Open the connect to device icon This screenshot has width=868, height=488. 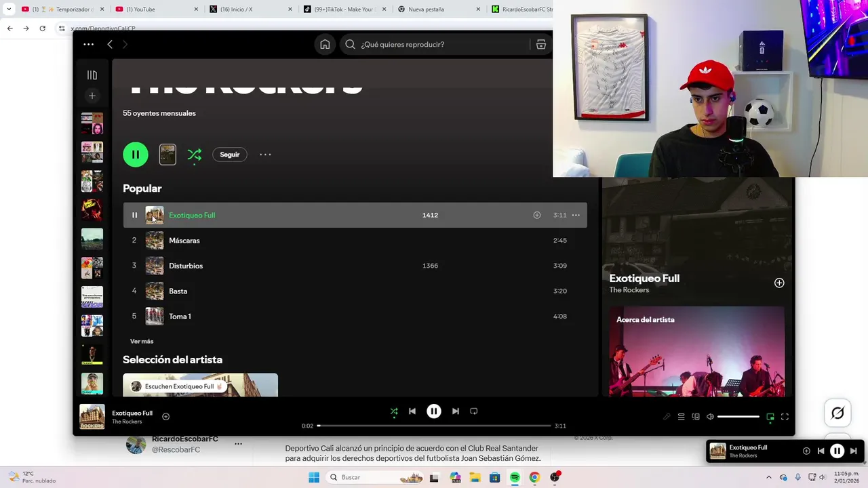pos(696,417)
